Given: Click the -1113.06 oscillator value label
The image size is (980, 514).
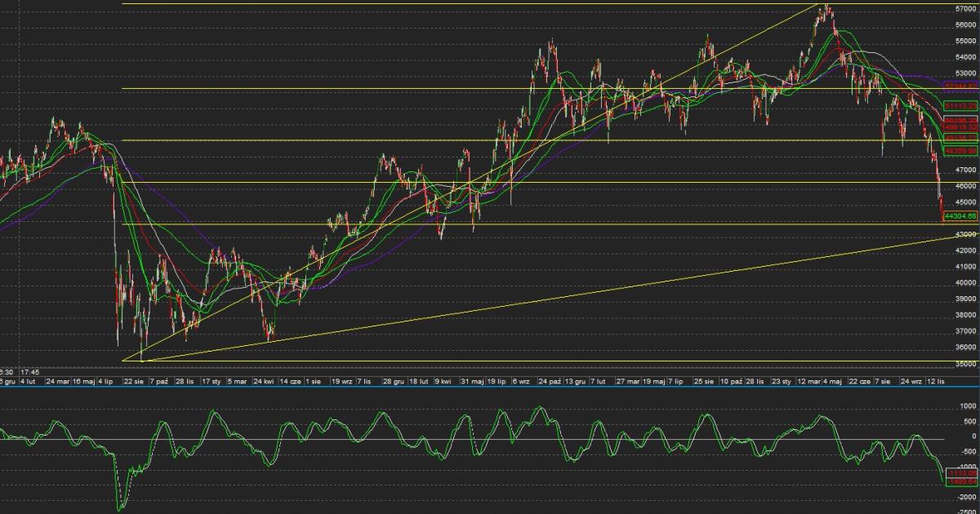Looking at the screenshot, I should click(x=960, y=472).
